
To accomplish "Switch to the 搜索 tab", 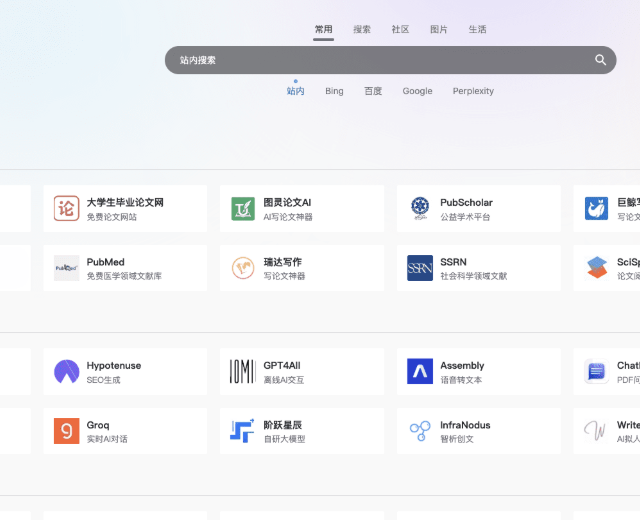I will [x=362, y=29].
